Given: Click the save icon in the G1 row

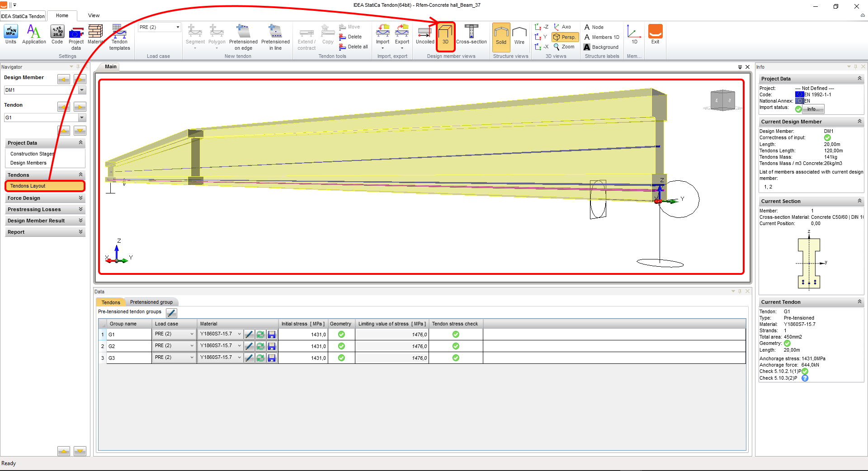Looking at the screenshot, I should point(272,334).
